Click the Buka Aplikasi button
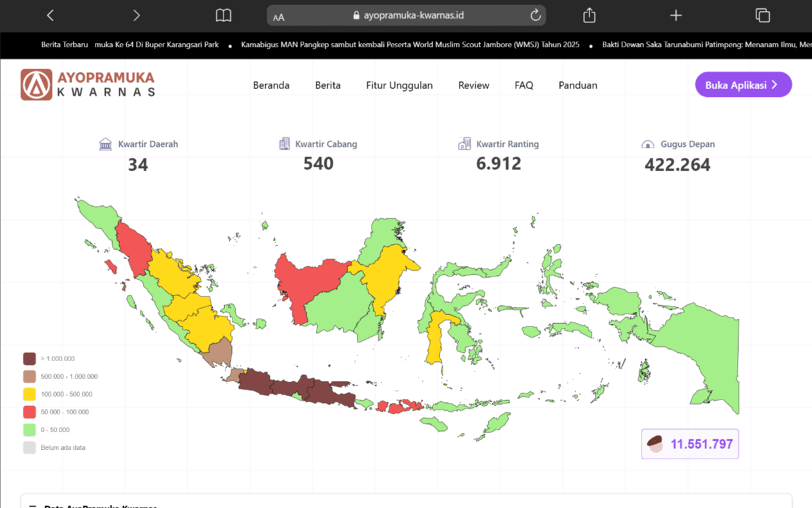 (x=743, y=84)
